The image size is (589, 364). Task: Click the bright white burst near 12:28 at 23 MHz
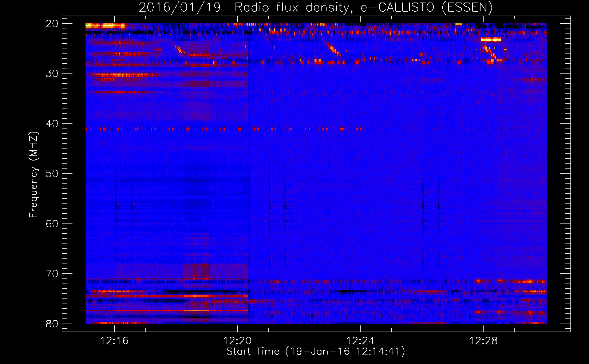pyautogui.click(x=491, y=39)
